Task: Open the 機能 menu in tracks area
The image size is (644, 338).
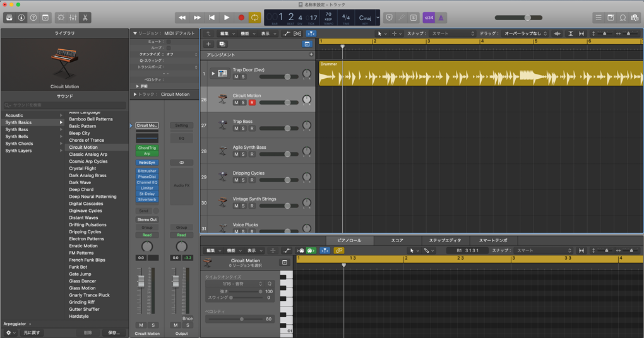Action: 247,33
